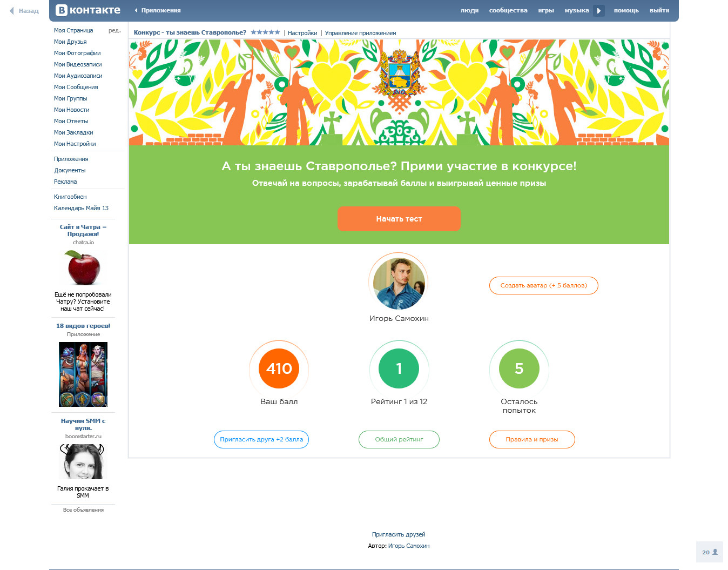Click the green rating circle showing 1

(399, 368)
